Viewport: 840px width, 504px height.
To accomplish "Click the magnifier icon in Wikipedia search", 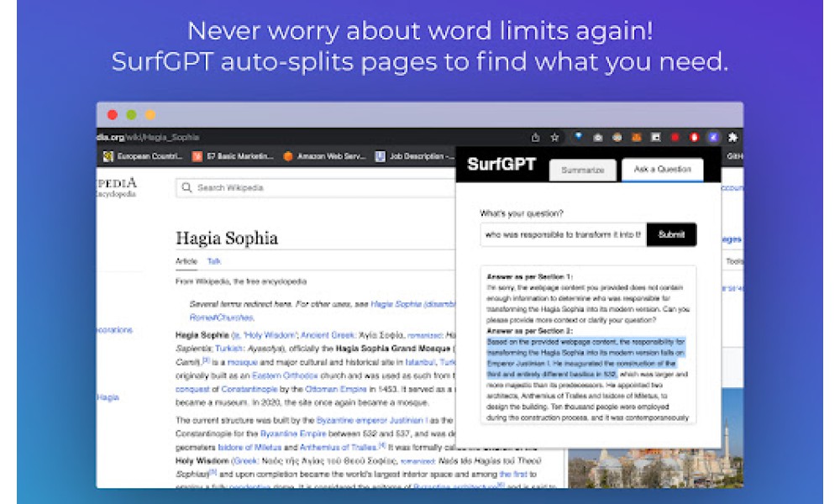I will [186, 187].
